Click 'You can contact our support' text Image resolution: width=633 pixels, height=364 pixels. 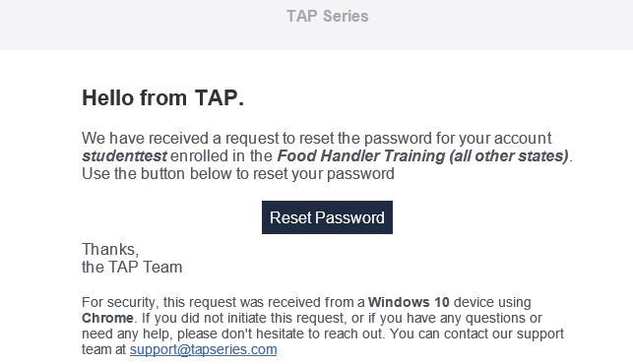476,334
